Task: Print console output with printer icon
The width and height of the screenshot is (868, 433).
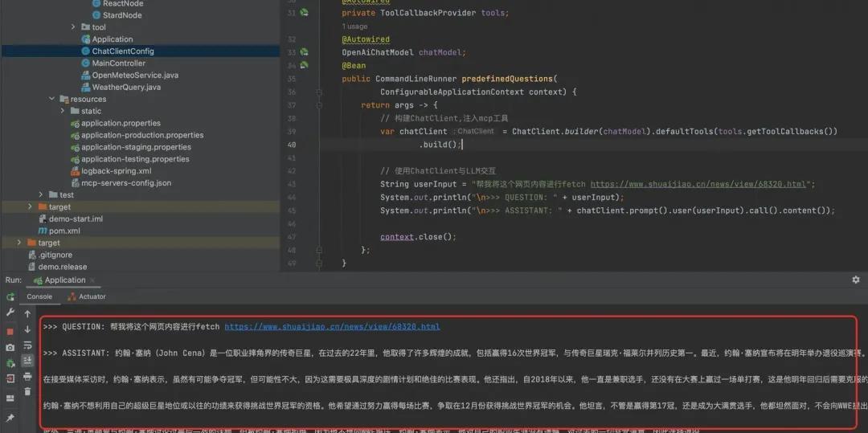Action: (x=27, y=376)
